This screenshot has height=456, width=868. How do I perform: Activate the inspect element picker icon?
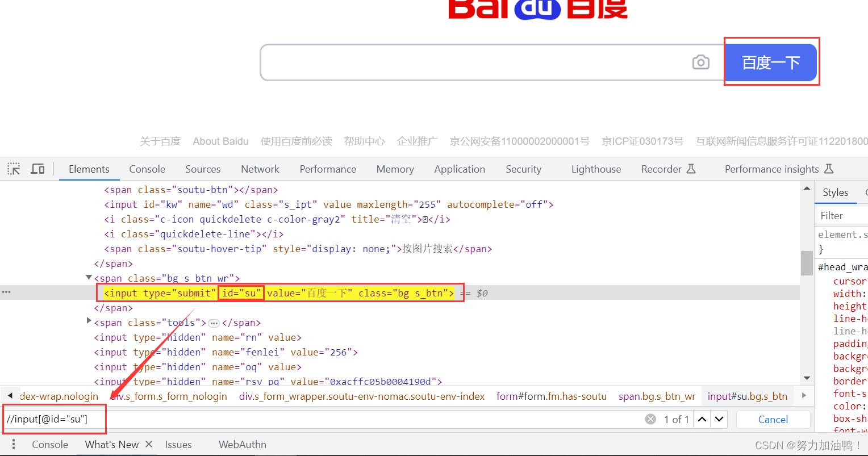pyautogui.click(x=14, y=169)
